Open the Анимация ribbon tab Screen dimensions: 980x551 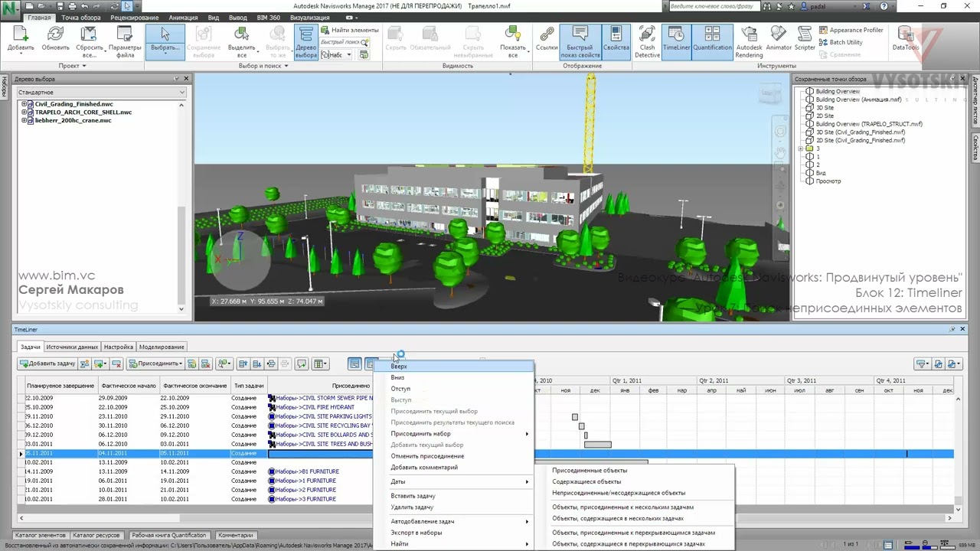(x=183, y=18)
